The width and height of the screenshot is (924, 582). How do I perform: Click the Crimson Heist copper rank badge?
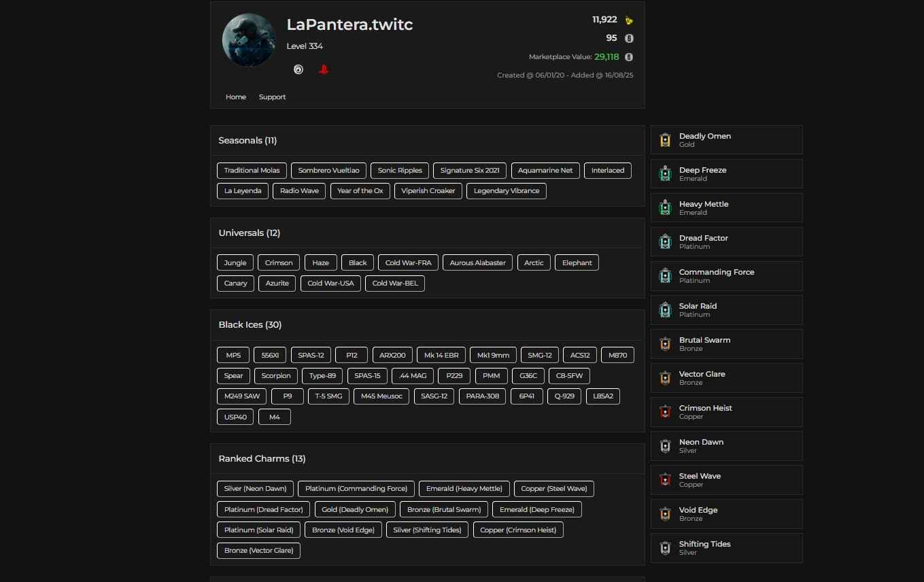click(665, 412)
